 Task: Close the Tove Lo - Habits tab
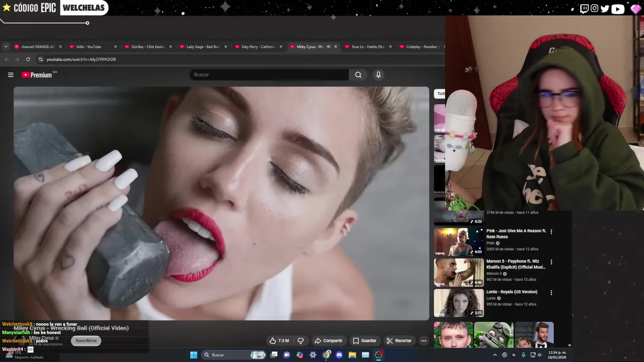[390, 47]
